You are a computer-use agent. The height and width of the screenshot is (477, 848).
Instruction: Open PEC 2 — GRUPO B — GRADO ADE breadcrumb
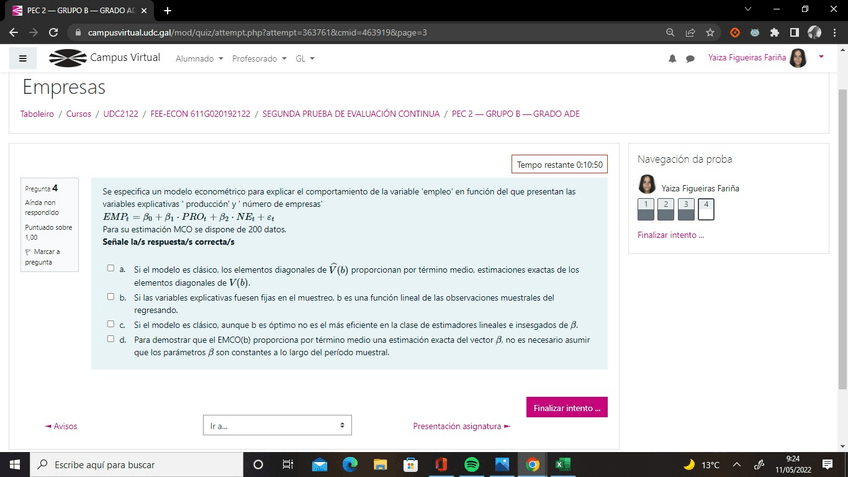(x=515, y=114)
